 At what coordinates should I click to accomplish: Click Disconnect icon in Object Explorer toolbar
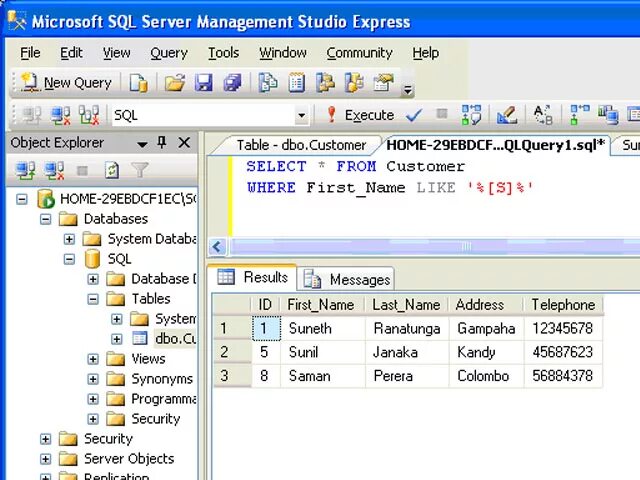coord(55,171)
